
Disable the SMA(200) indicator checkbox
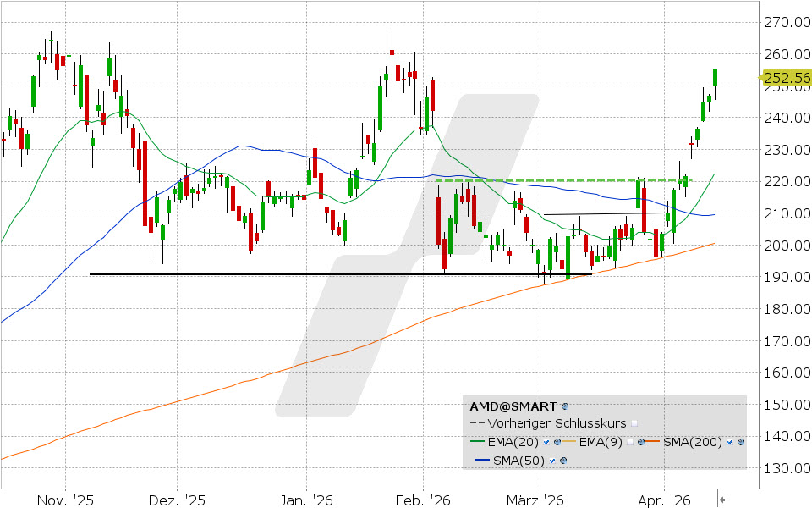click(729, 442)
